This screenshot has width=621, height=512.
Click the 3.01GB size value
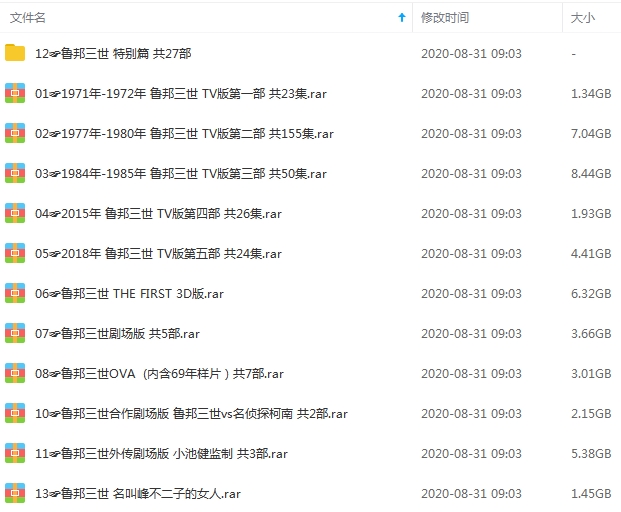click(x=591, y=373)
